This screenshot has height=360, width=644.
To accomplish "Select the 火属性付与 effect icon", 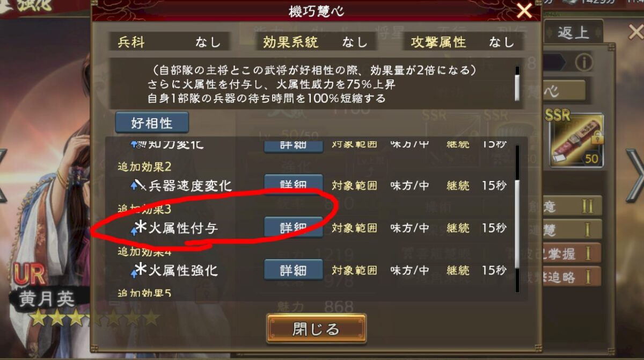I will click(138, 228).
